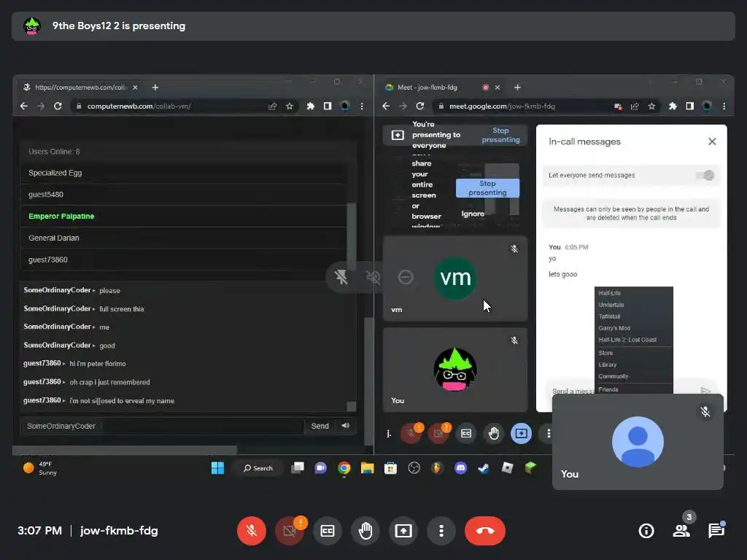The height and width of the screenshot is (560, 747).
Task: Click hidden-eye icon on vm tile overlay
Action: [x=373, y=277]
